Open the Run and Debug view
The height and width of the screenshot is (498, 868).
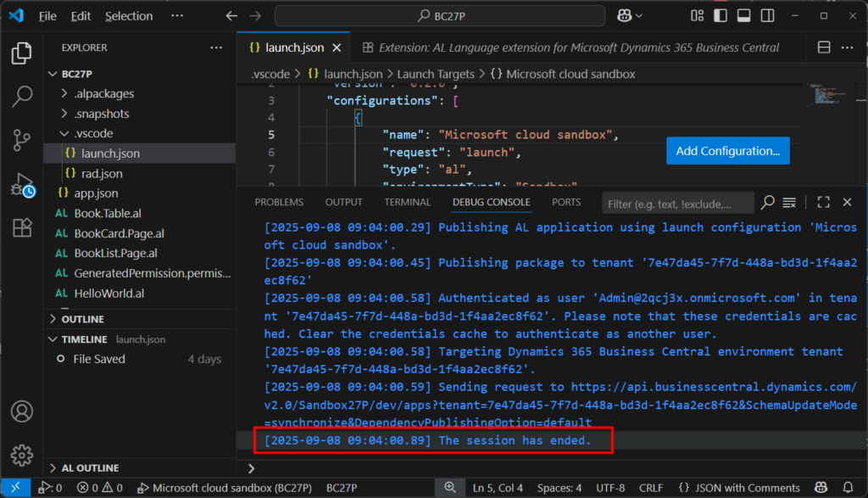point(22,185)
